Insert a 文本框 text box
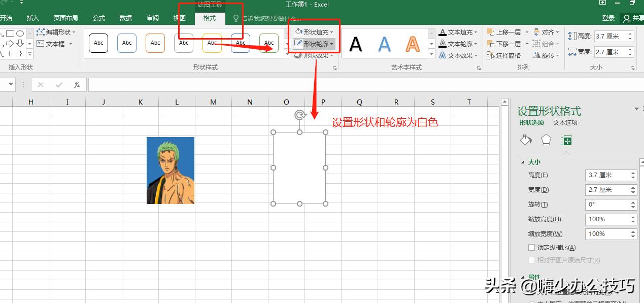Image resolution: width=644 pixels, height=303 pixels. point(54,43)
